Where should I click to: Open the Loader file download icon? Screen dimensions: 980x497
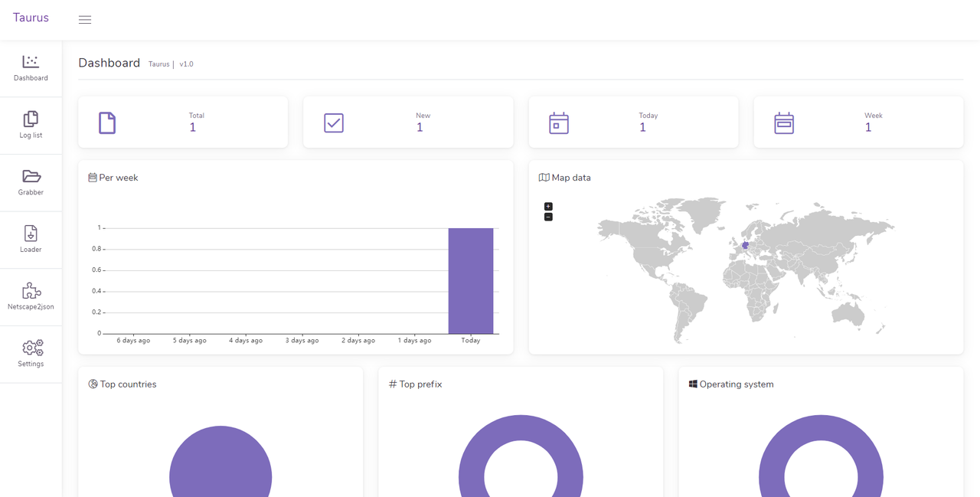(x=31, y=233)
